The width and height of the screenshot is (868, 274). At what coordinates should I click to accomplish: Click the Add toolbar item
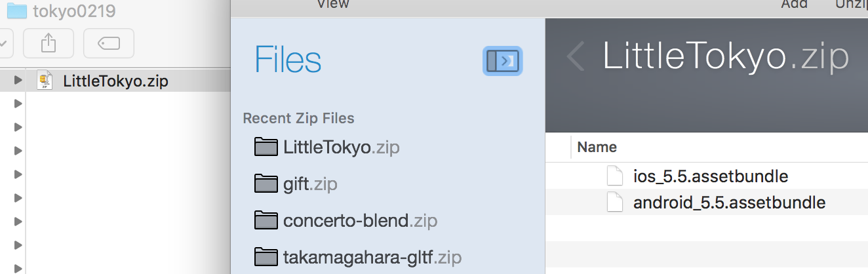click(x=794, y=4)
